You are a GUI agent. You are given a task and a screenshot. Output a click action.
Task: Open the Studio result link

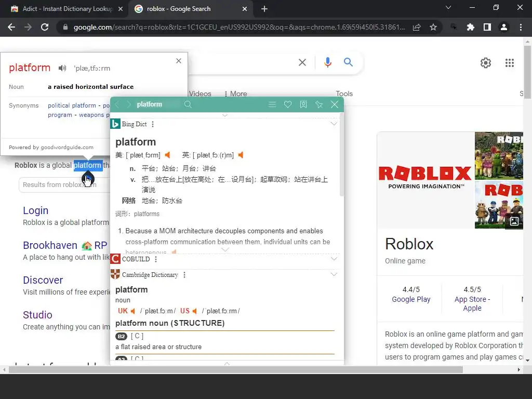37,315
